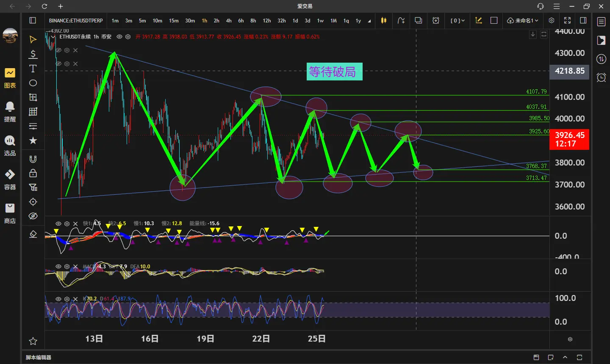
Task: Switch to the 4h timeframe
Action: tap(229, 21)
